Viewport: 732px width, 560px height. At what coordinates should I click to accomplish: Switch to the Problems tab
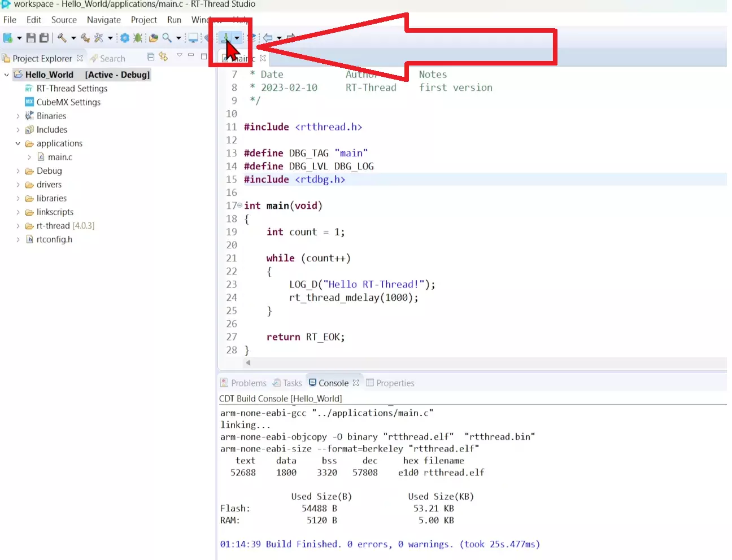click(x=243, y=383)
